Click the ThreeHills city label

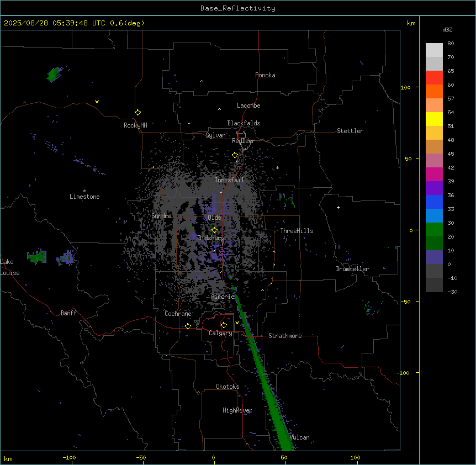[297, 231]
